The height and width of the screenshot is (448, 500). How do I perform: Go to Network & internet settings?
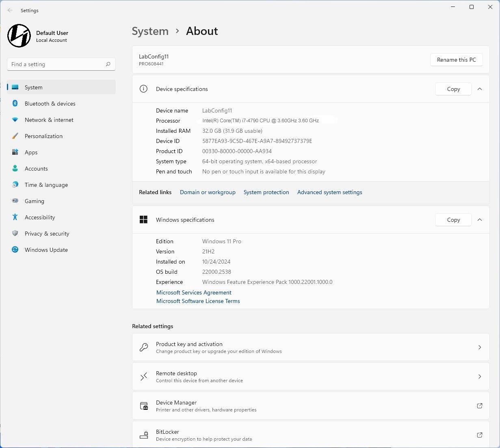pos(61,120)
